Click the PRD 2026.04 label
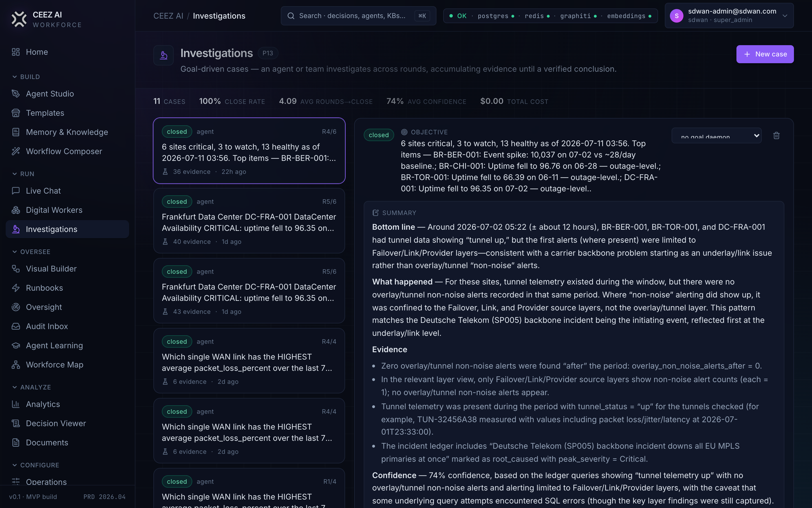Image resolution: width=812 pixels, height=508 pixels. point(104,497)
